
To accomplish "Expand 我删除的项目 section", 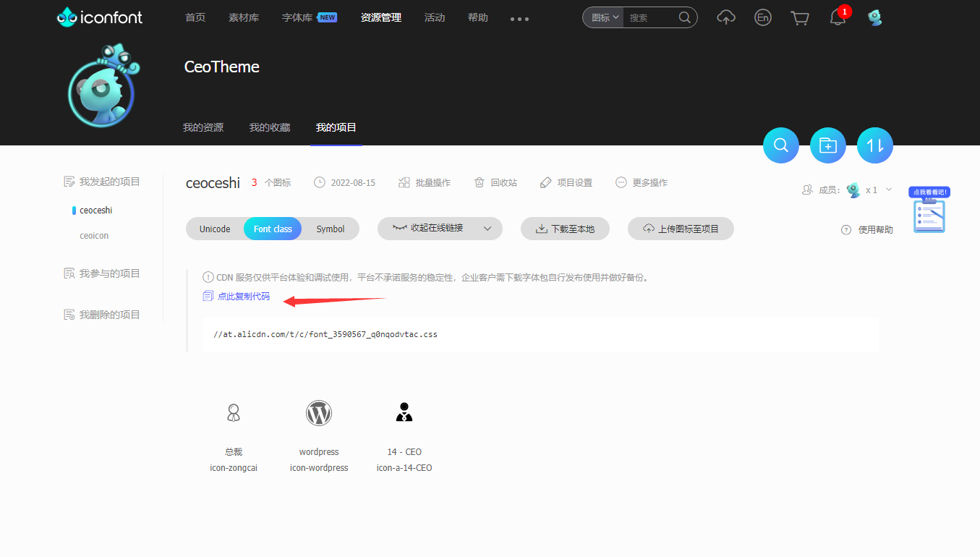I will click(102, 315).
